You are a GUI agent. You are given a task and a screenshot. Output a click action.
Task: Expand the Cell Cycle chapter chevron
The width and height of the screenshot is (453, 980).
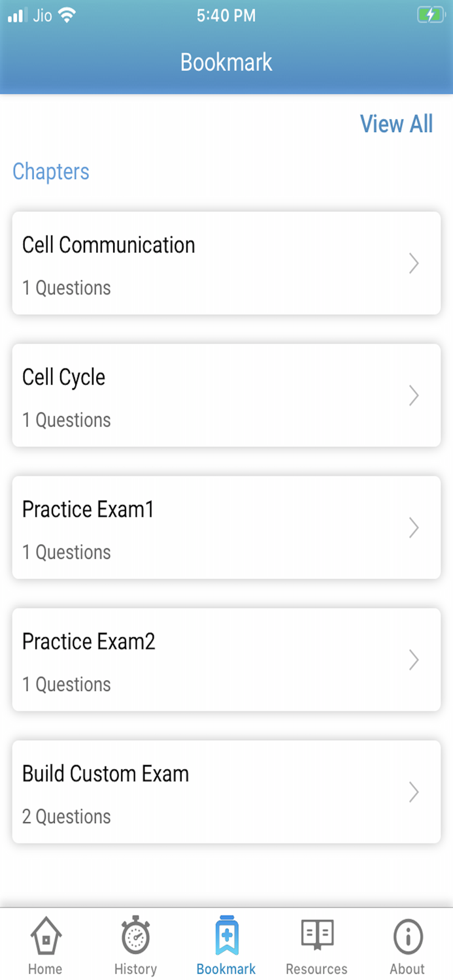point(414,395)
